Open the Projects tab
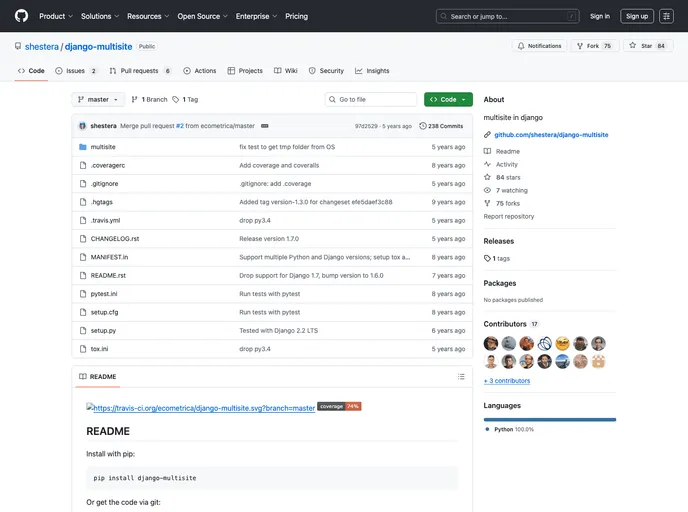 245,71
